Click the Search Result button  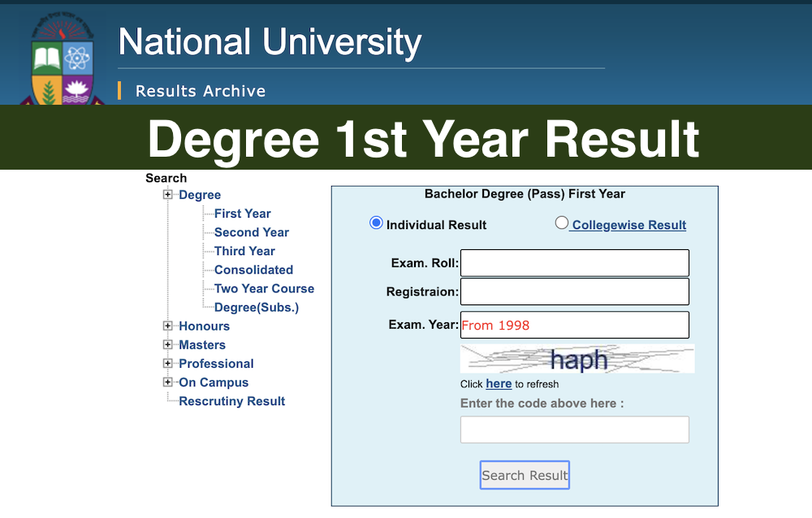pos(525,474)
